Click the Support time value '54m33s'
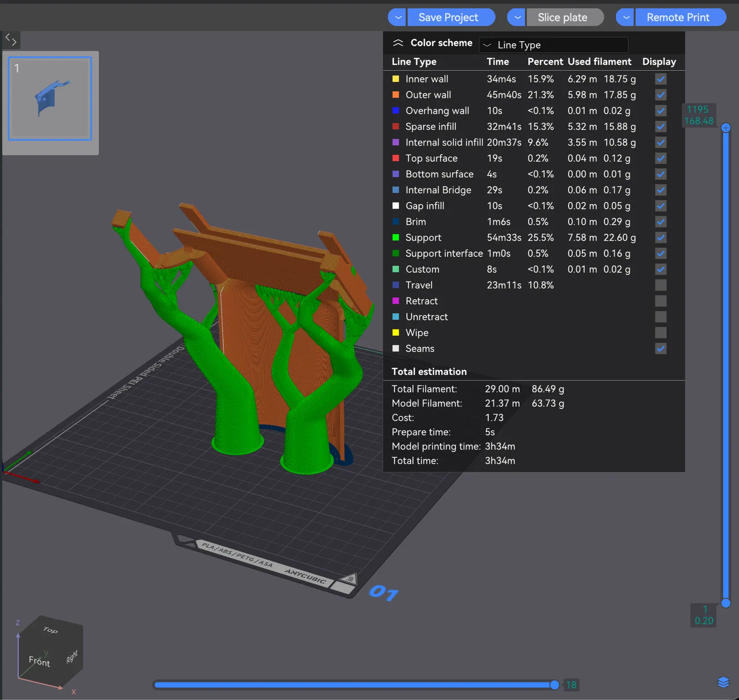Image resolution: width=739 pixels, height=700 pixels. [x=504, y=237]
